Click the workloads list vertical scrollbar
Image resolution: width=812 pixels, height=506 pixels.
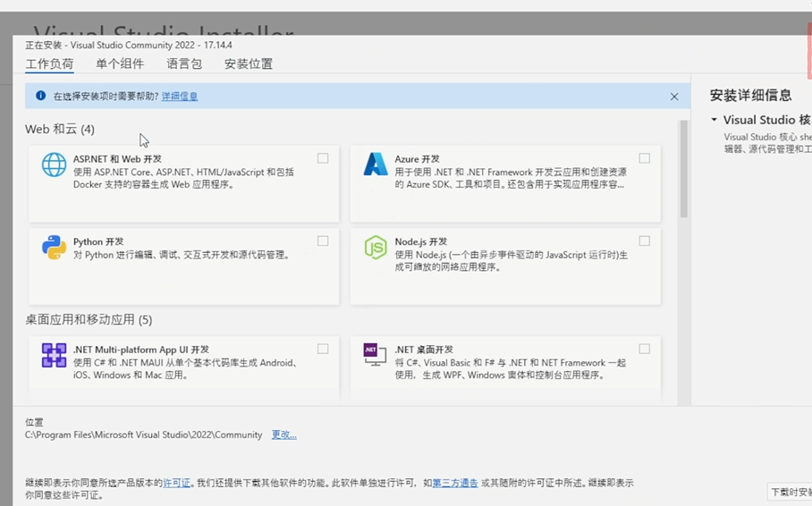[x=683, y=169]
